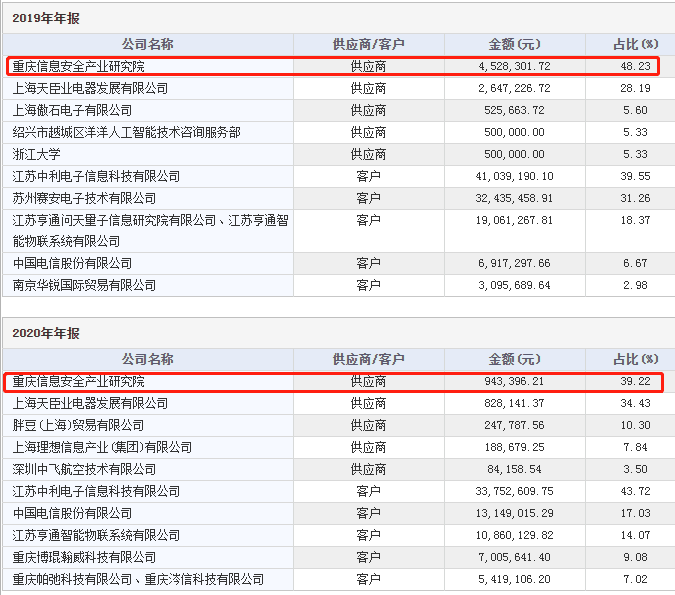The height and width of the screenshot is (595, 675).
Task: Click the 48.23 percentage cell
Action: (x=636, y=67)
